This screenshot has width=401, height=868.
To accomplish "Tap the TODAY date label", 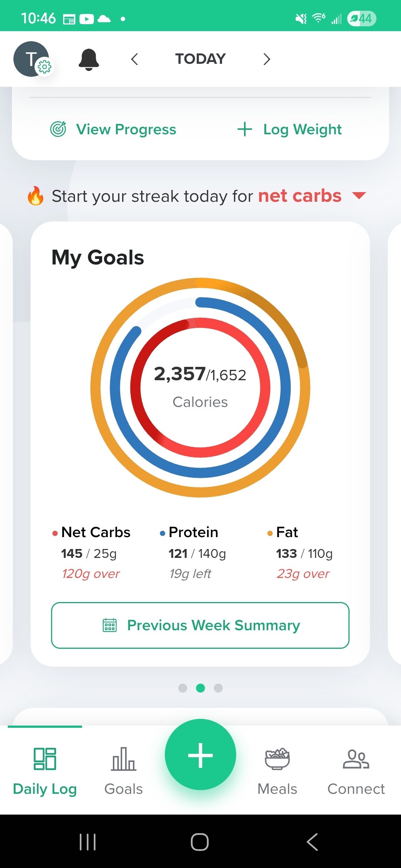I will [x=200, y=59].
